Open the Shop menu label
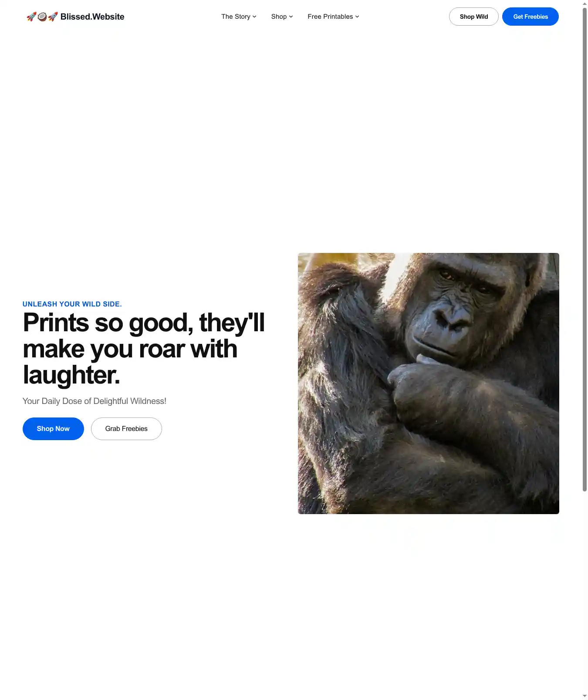Image resolution: width=588 pixels, height=700 pixels. (279, 17)
